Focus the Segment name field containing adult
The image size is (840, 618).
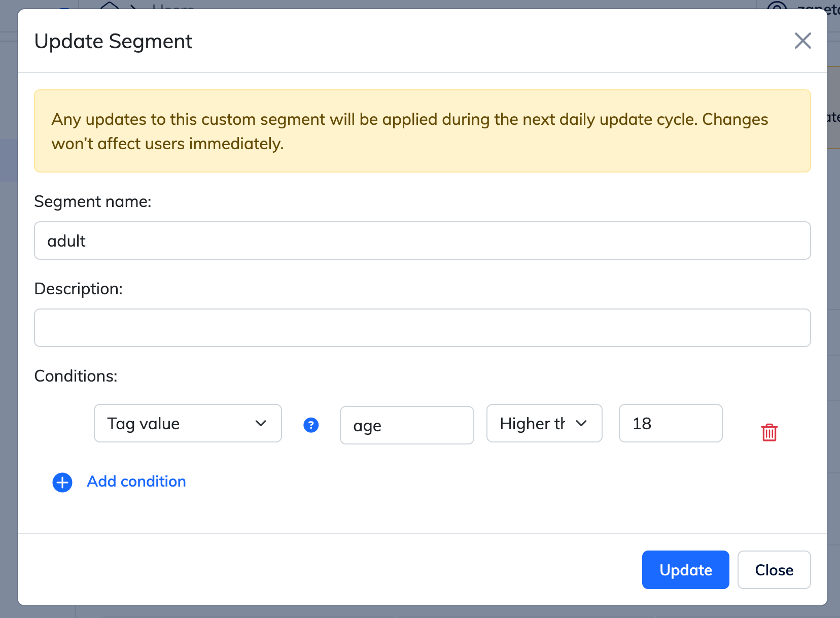[x=422, y=241]
